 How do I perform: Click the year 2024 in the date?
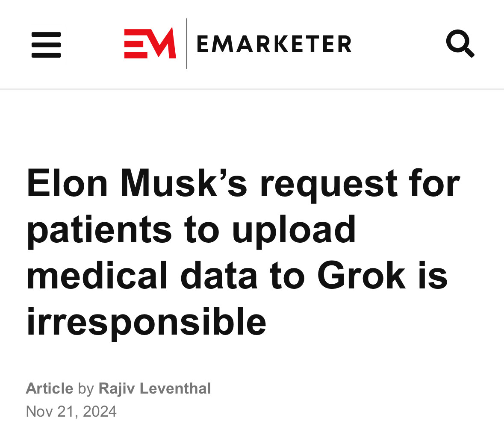point(100,412)
